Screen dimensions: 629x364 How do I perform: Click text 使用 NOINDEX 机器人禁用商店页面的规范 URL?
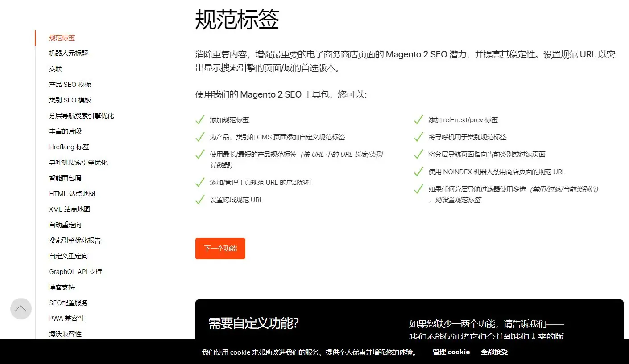497,172
